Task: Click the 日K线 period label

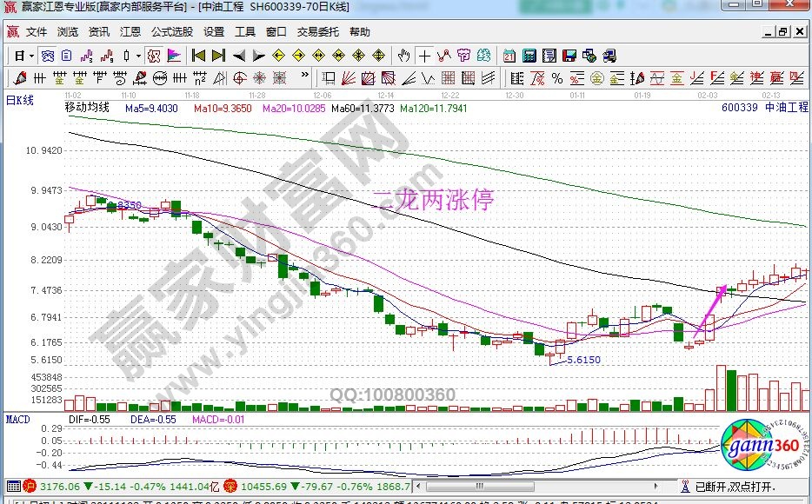Action: coord(20,101)
